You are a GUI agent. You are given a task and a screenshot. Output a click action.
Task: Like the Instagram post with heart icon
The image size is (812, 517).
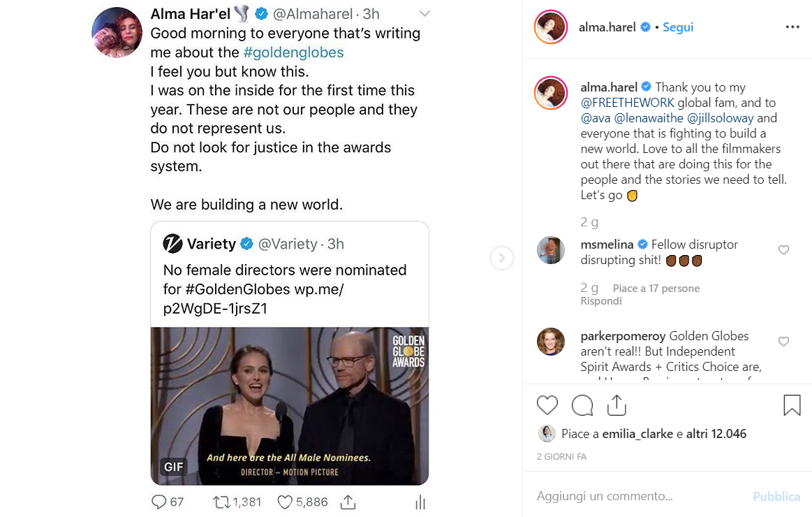[x=547, y=405]
